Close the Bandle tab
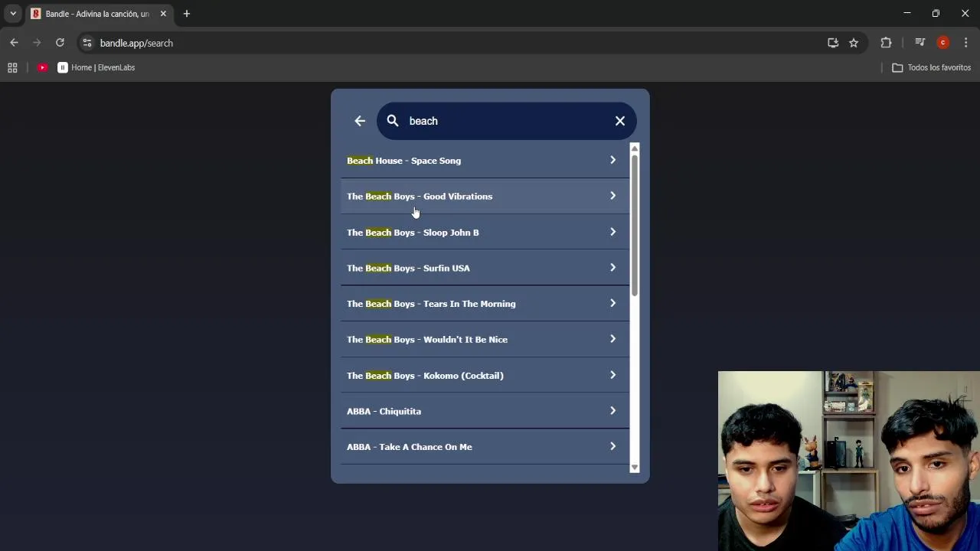 pyautogui.click(x=163, y=14)
